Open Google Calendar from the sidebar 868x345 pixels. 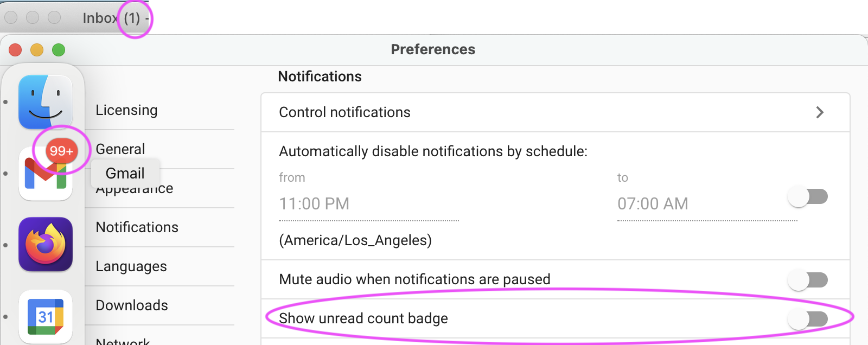click(x=46, y=317)
